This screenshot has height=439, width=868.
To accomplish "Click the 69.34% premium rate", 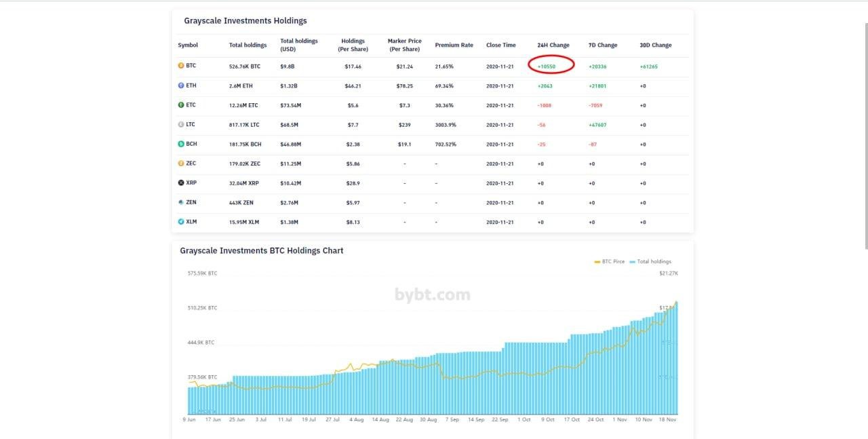I will [x=444, y=86].
